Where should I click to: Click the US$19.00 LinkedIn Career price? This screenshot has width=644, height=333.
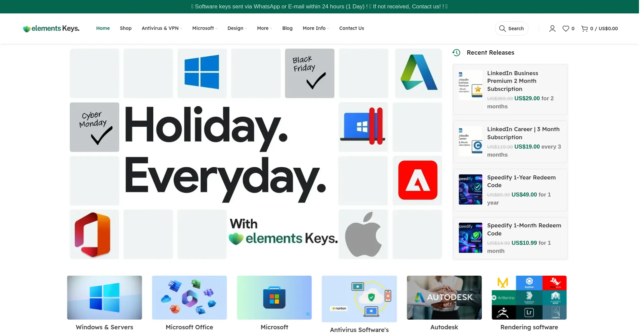527,147
